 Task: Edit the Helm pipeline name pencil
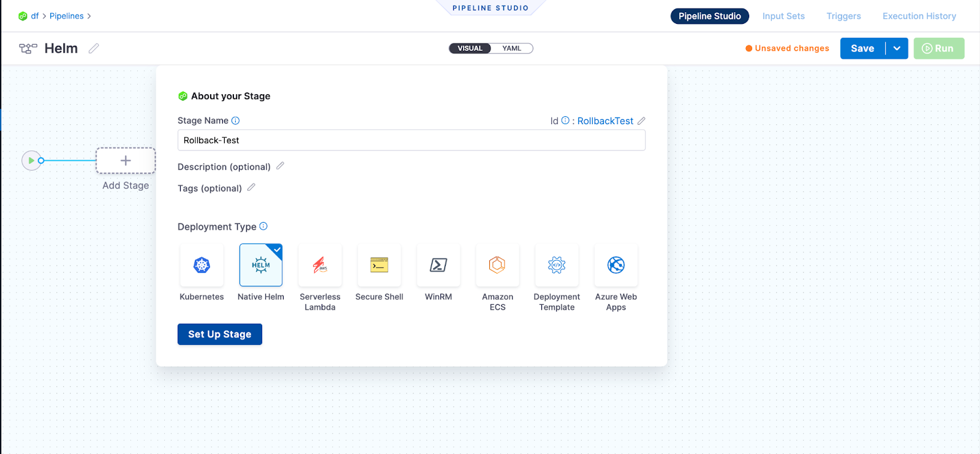click(94, 48)
